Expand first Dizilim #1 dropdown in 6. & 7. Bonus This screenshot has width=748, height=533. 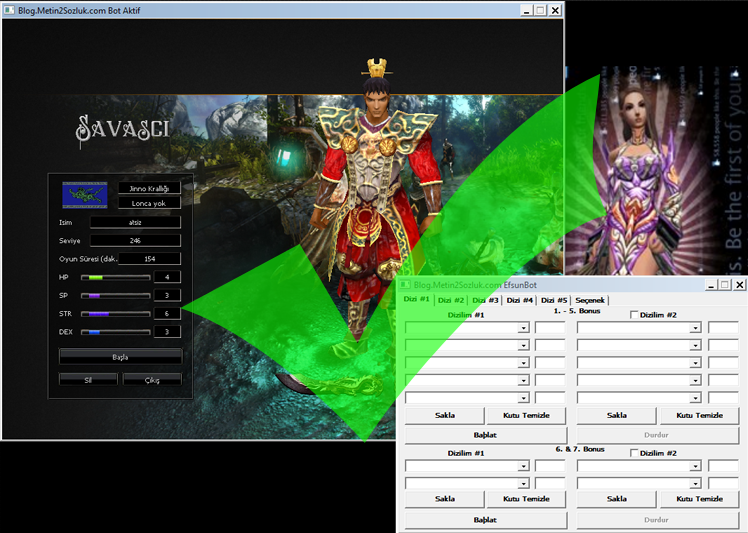click(x=523, y=466)
